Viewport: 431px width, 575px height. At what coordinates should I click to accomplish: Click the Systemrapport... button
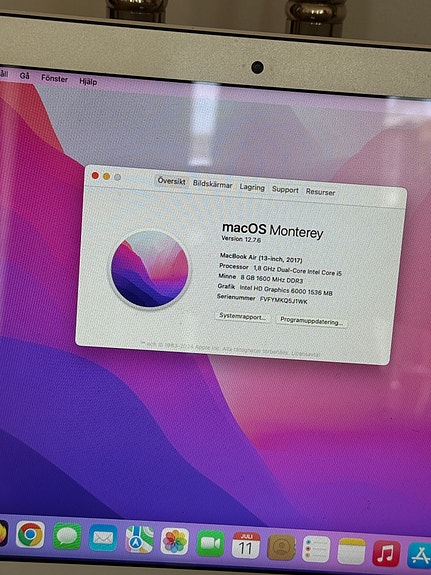tap(242, 316)
